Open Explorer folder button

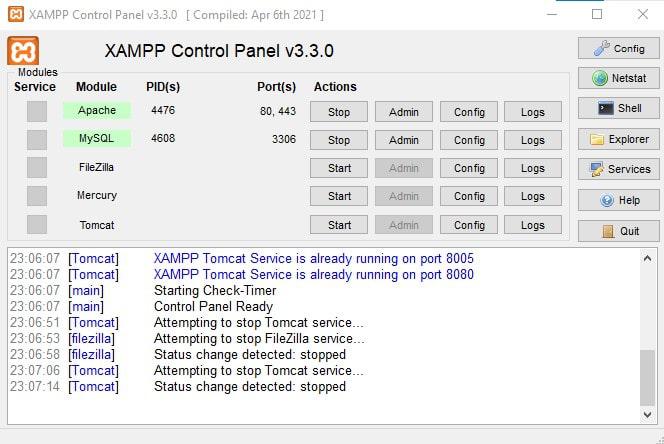618,139
